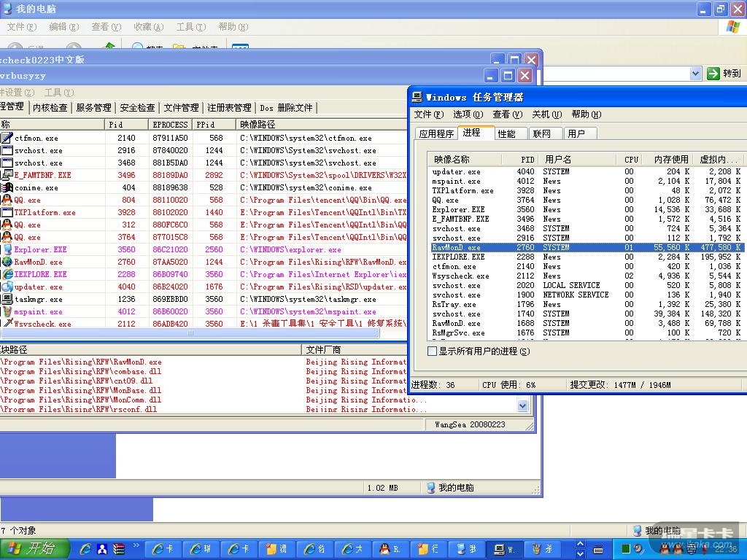Click the taskmgr.exe process icon

click(7, 299)
